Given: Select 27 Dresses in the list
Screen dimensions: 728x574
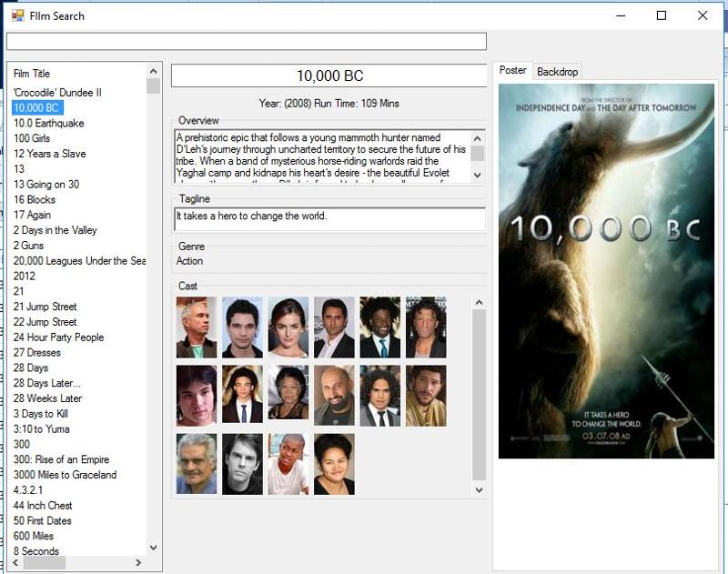Looking at the screenshot, I should click(37, 353).
